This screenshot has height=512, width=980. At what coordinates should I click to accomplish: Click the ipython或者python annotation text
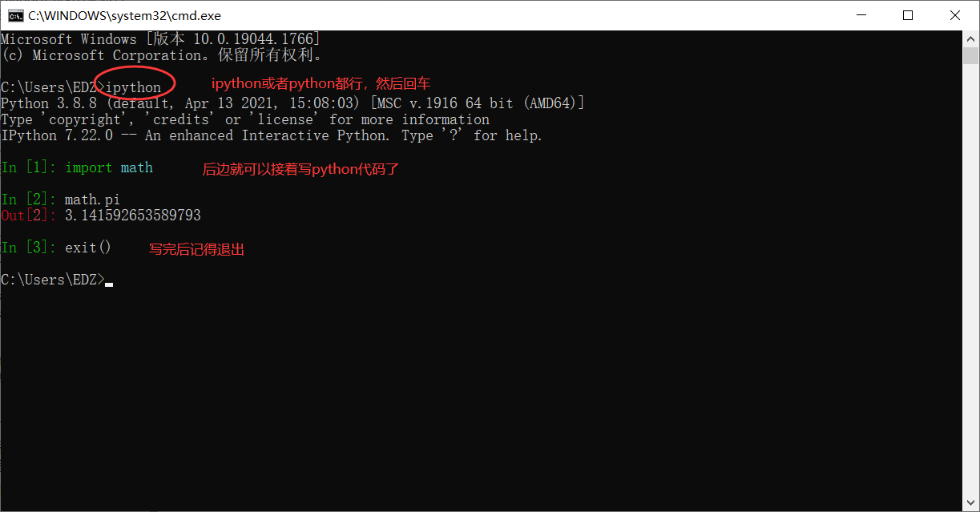pos(319,83)
